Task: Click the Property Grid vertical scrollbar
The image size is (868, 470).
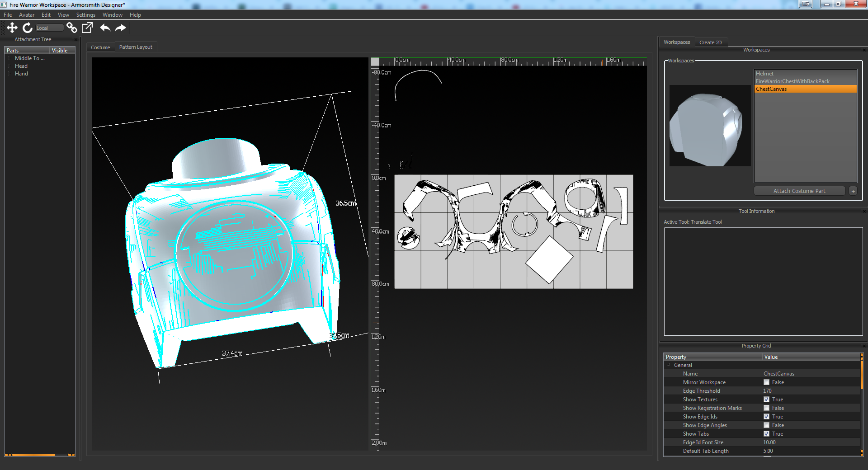Action: pos(862,374)
